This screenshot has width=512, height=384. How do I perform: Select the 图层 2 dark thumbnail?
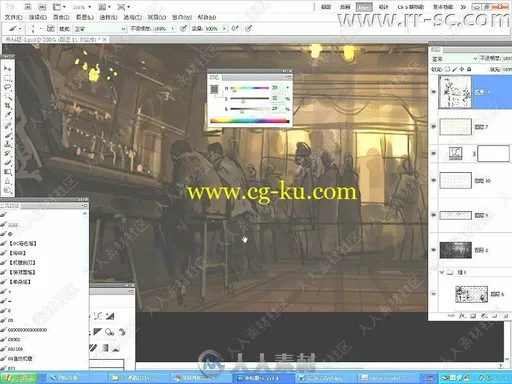455,250
